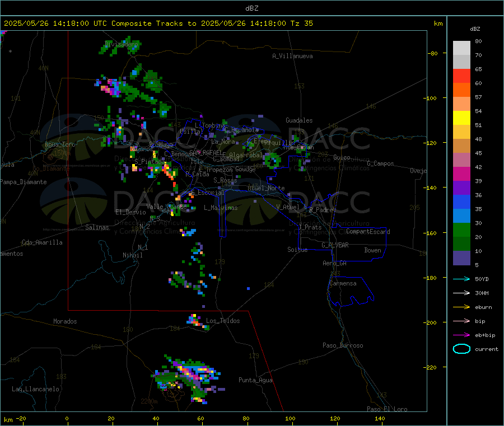Click the magenta eb+bip arrow legend icon

(461, 335)
